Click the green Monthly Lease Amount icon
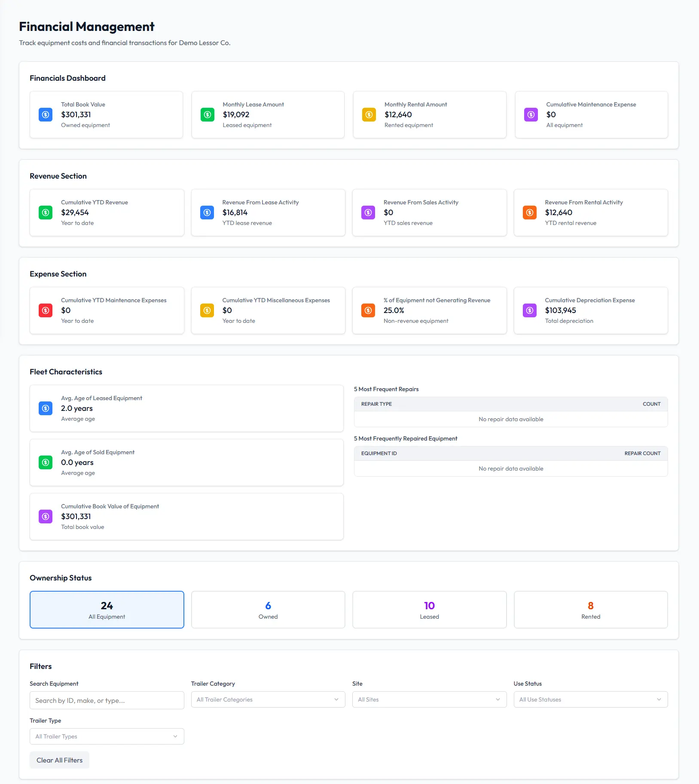 (207, 115)
